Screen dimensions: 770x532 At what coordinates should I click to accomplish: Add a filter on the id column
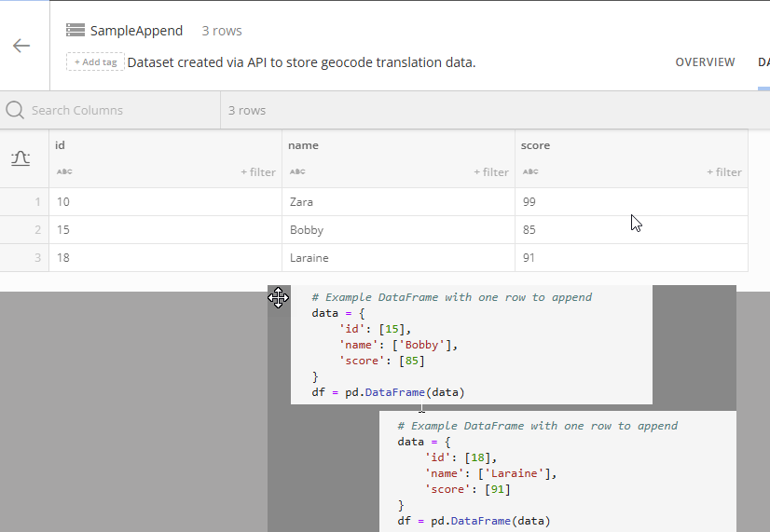258,172
